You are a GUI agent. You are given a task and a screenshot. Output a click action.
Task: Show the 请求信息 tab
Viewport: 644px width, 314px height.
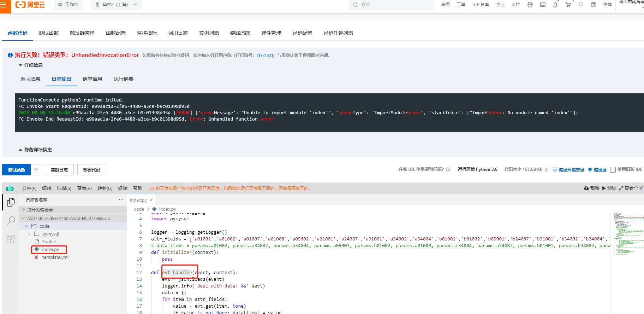(93, 79)
